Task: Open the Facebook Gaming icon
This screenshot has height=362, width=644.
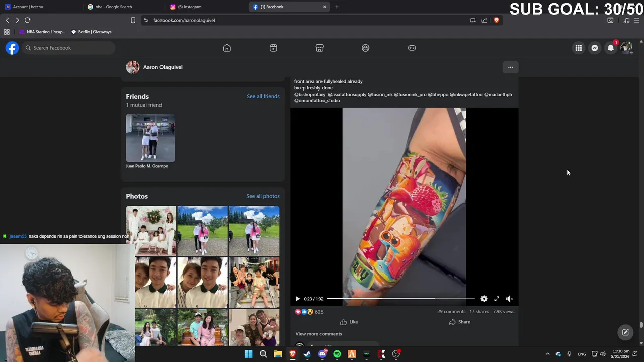Action: 412,48
